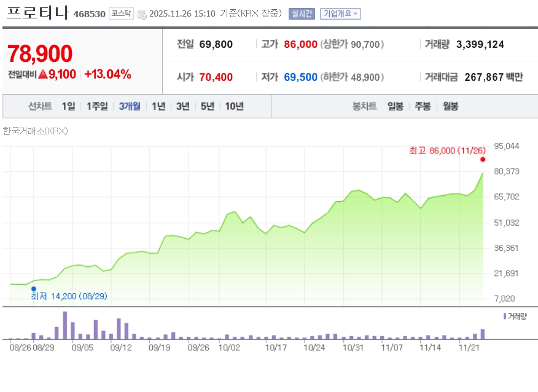View the 10년 line chart
Image resolution: width=538 pixels, height=392 pixels.
[x=234, y=106]
